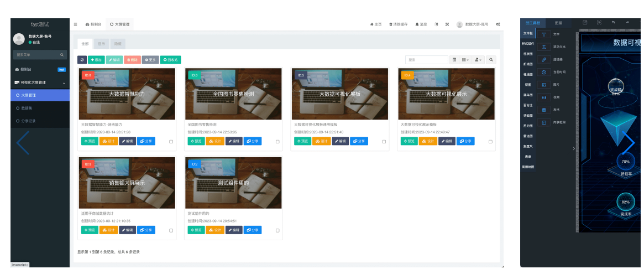The height and width of the screenshot is (279, 644).
Task: Click the green 添加 add button
Action: pyautogui.click(x=97, y=60)
